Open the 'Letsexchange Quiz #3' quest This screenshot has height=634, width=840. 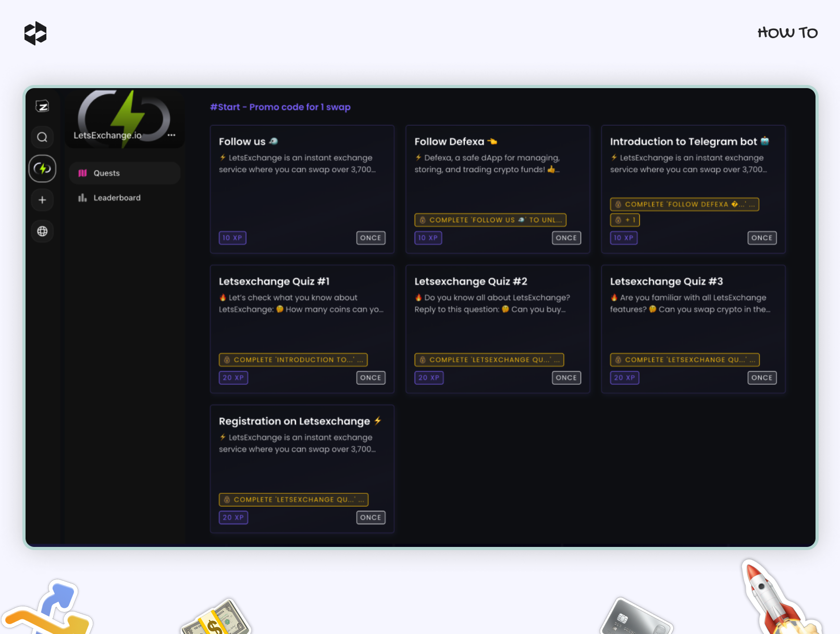[693, 329]
